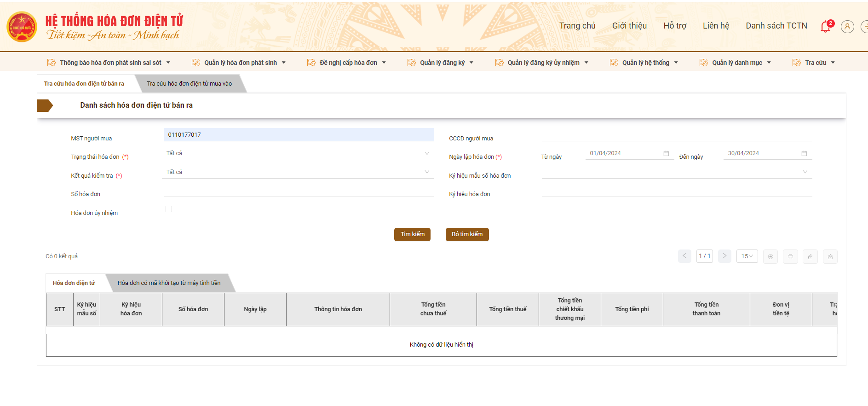Screen dimensions: 868x406
Task: Focus the MST người mua input field
Action: [x=299, y=135]
